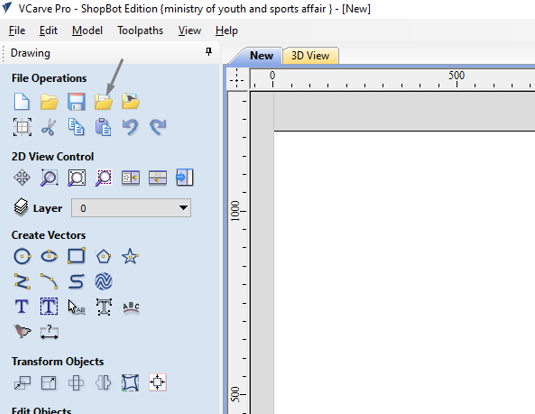Image resolution: width=535 pixels, height=414 pixels.
Task: Select the Zoom magnifier tool
Action: coord(49,178)
